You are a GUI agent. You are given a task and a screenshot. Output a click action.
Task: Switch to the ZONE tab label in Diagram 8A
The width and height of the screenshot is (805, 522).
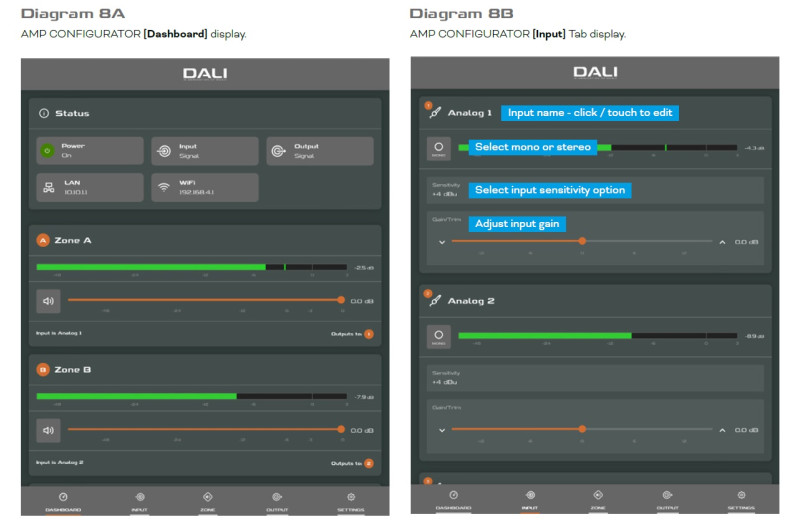pos(208,510)
